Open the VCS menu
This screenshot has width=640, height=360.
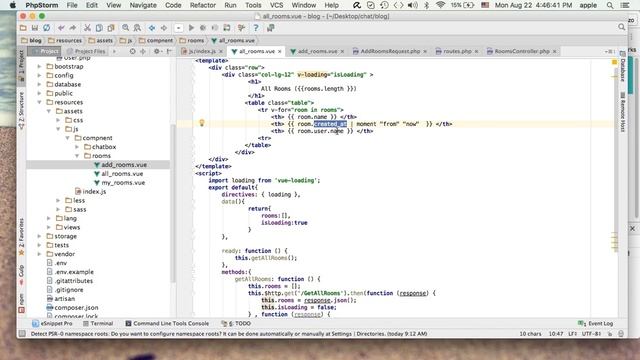[276, 5]
